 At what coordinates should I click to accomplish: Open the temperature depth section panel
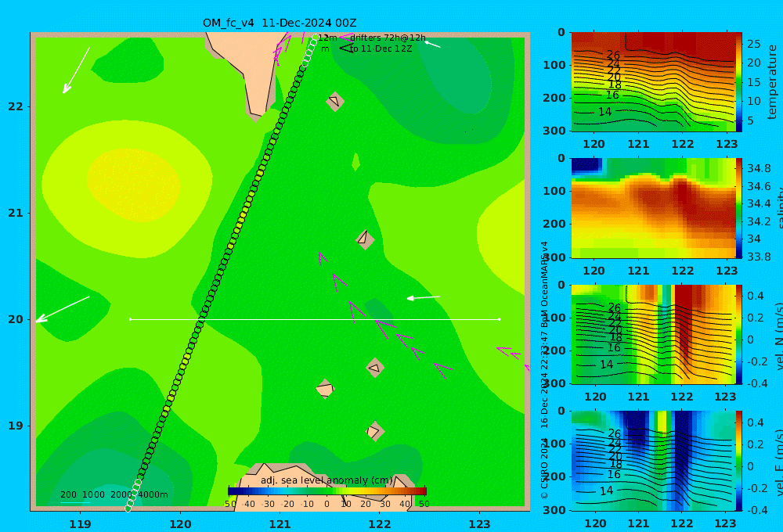tap(653, 82)
